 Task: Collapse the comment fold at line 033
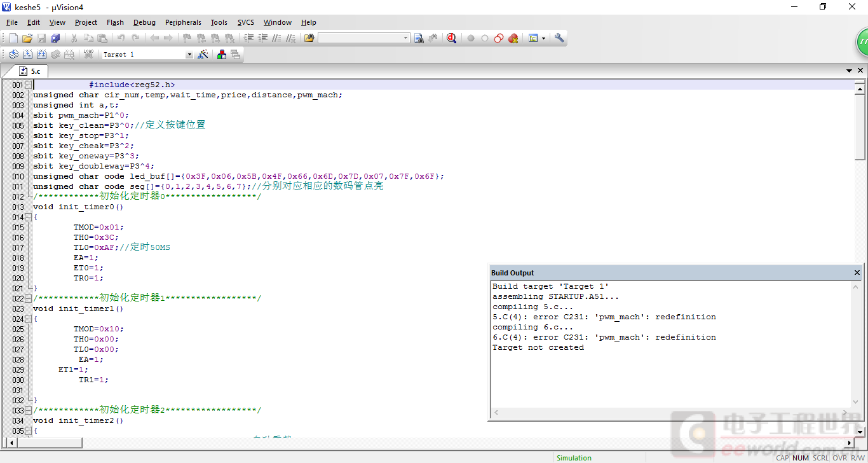[x=29, y=410]
